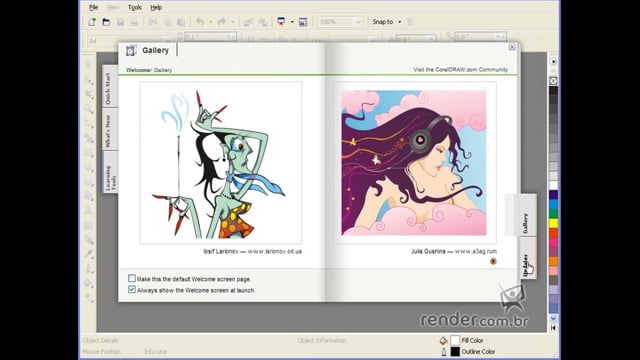The width and height of the screenshot is (640, 360).
Task: Click the New document icon
Action: (x=92, y=22)
